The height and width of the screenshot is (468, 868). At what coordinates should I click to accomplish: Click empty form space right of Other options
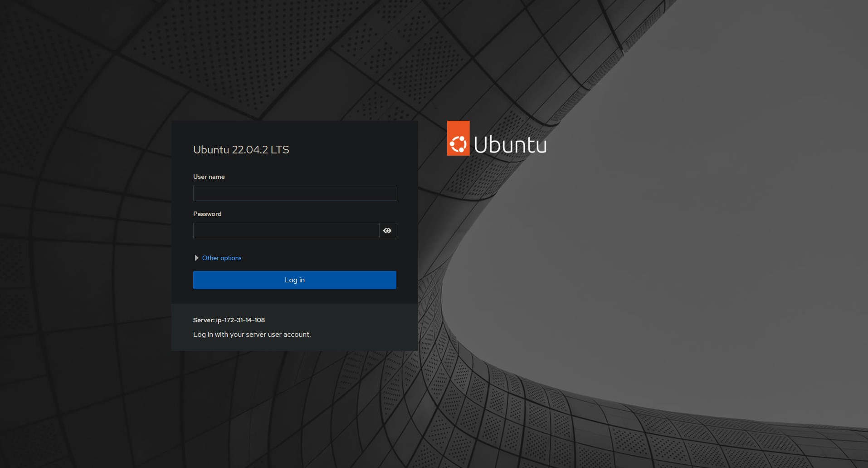point(327,258)
